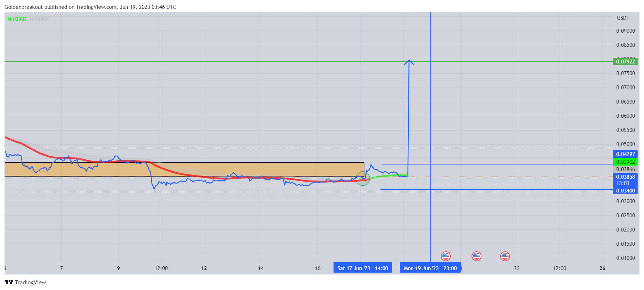Image resolution: width=644 pixels, height=290 pixels.
Task: Click the 0.07000 price axis tick
Action: tap(626, 88)
